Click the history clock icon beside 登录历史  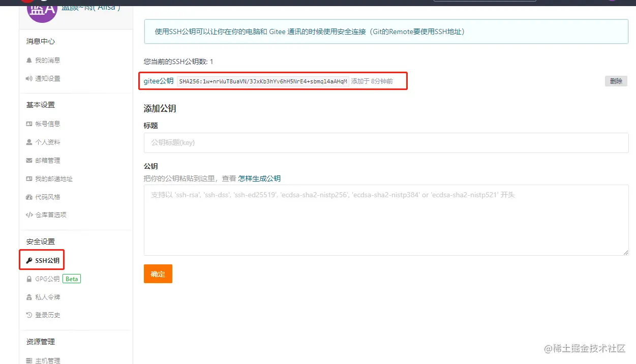[29, 315]
